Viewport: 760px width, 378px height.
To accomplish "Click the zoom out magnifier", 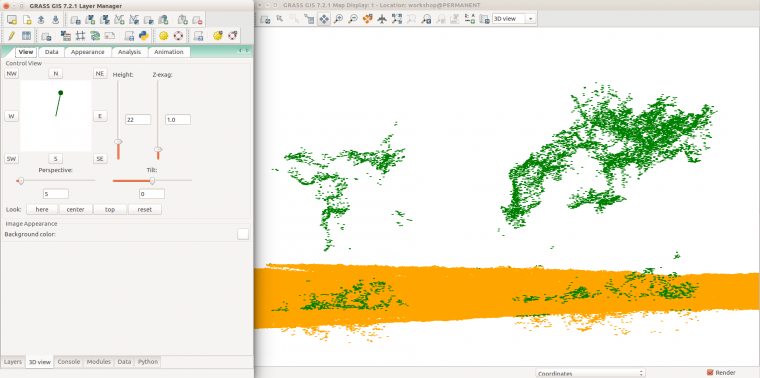I will [x=353, y=19].
